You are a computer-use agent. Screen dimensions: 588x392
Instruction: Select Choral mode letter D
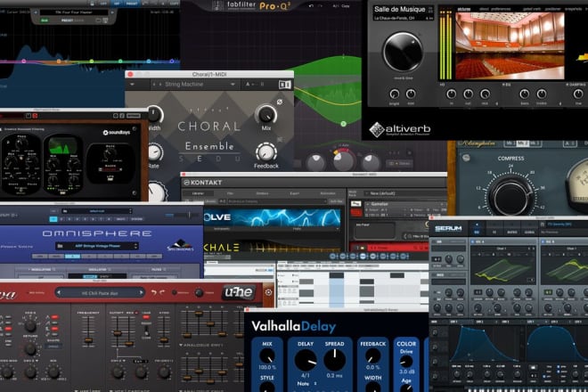[218, 159]
